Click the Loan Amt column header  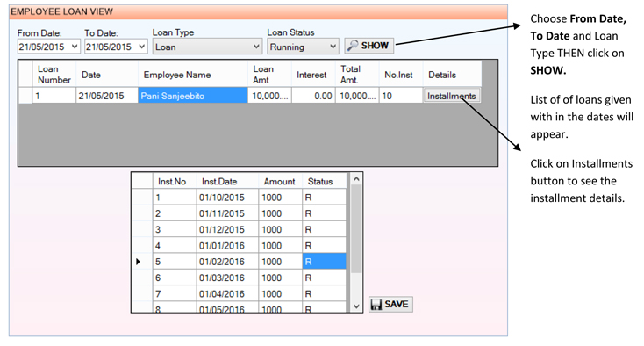269,75
